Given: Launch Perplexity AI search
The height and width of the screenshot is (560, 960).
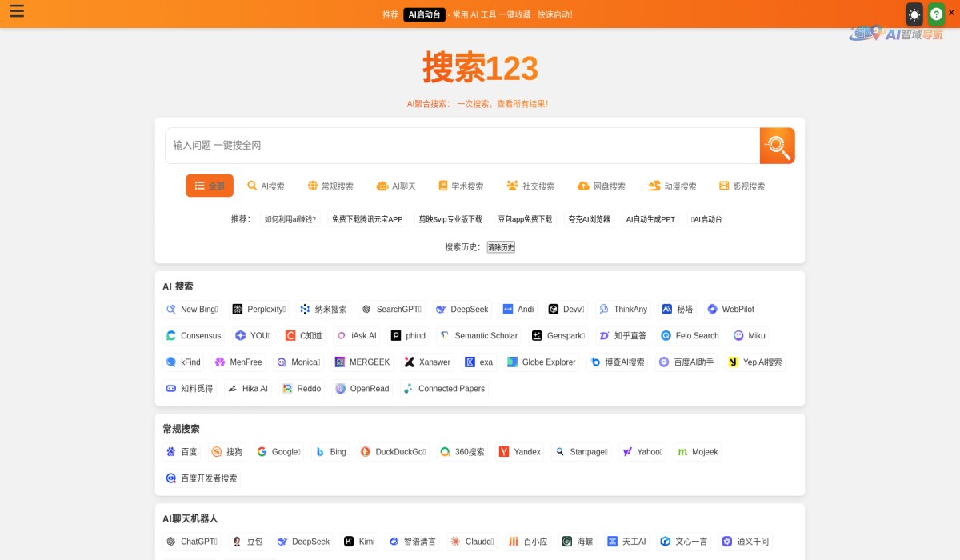Looking at the screenshot, I should (x=258, y=309).
